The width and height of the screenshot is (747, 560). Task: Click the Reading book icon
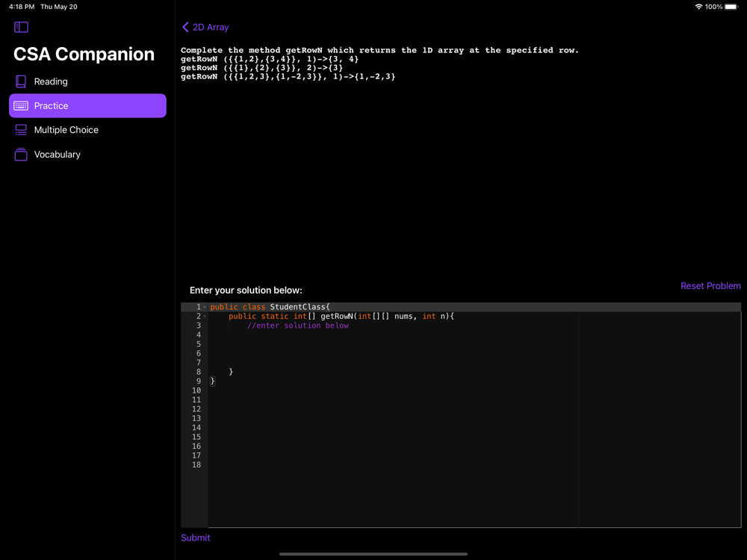pos(21,81)
